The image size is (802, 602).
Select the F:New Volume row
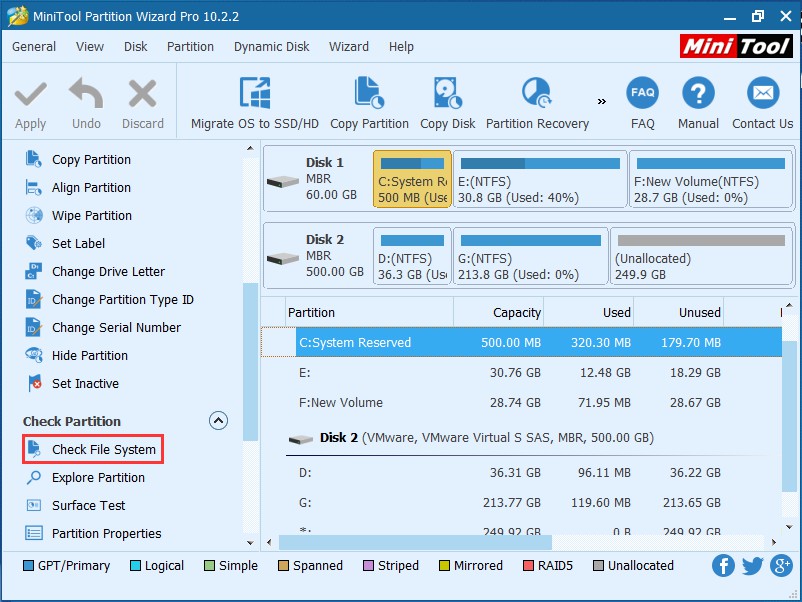pos(522,403)
